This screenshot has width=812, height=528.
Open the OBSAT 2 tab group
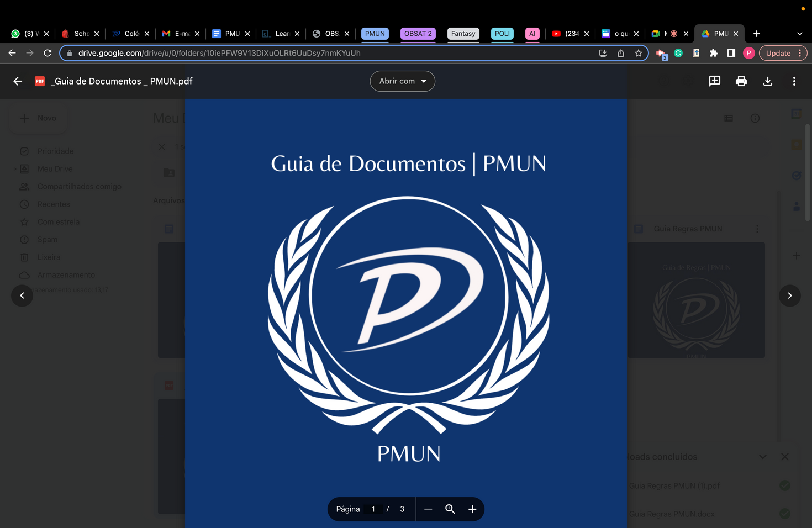[418, 34]
